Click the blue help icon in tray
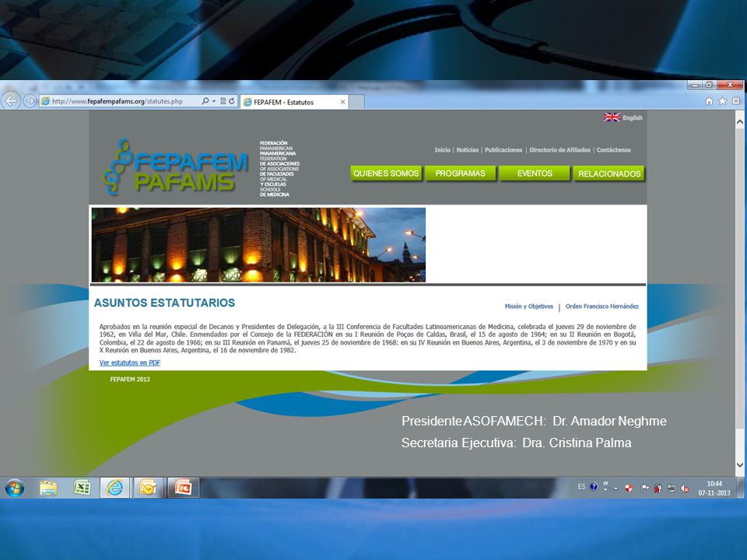This screenshot has width=747, height=560. point(594,487)
